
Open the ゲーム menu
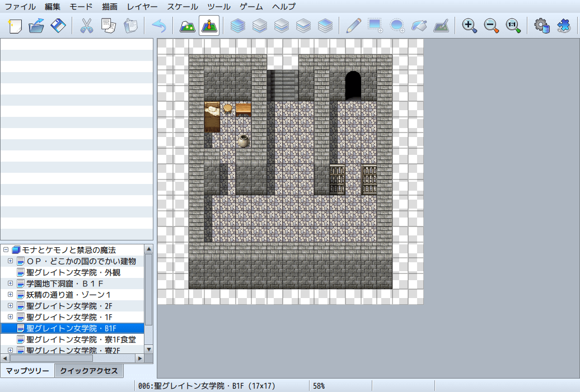point(250,7)
